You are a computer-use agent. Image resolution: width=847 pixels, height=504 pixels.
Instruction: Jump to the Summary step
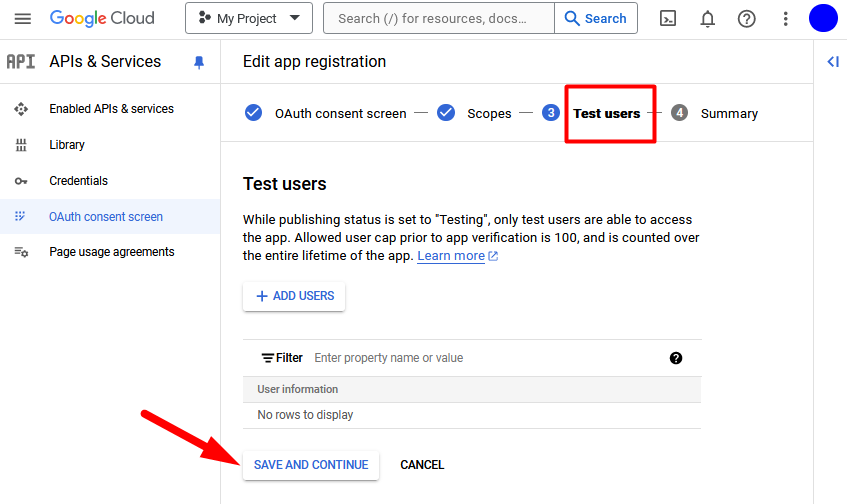pyautogui.click(x=729, y=113)
